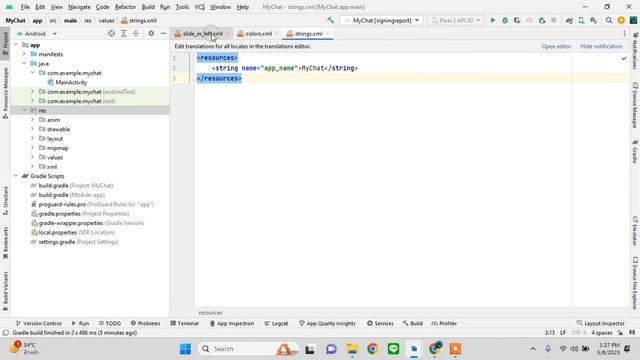Open the VCS menu

(199, 7)
